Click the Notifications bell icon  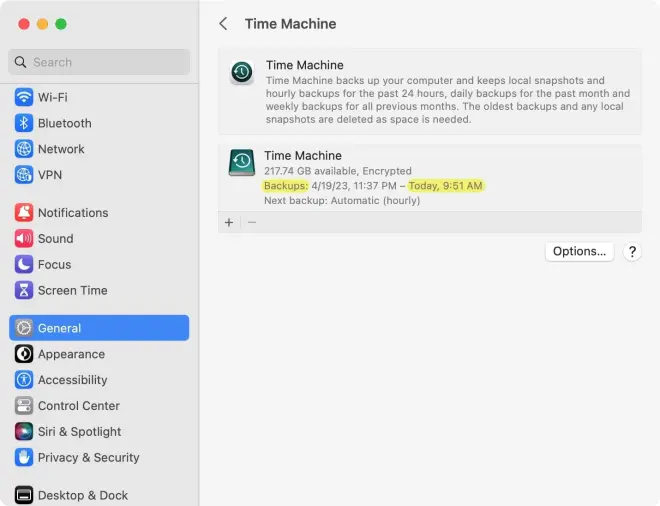tap(24, 213)
